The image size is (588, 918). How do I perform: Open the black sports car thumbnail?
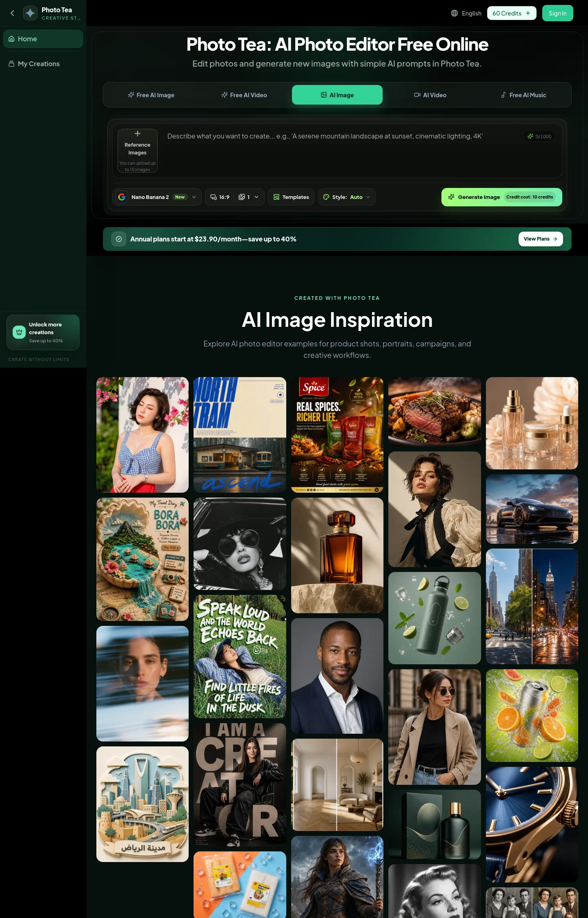(x=532, y=509)
